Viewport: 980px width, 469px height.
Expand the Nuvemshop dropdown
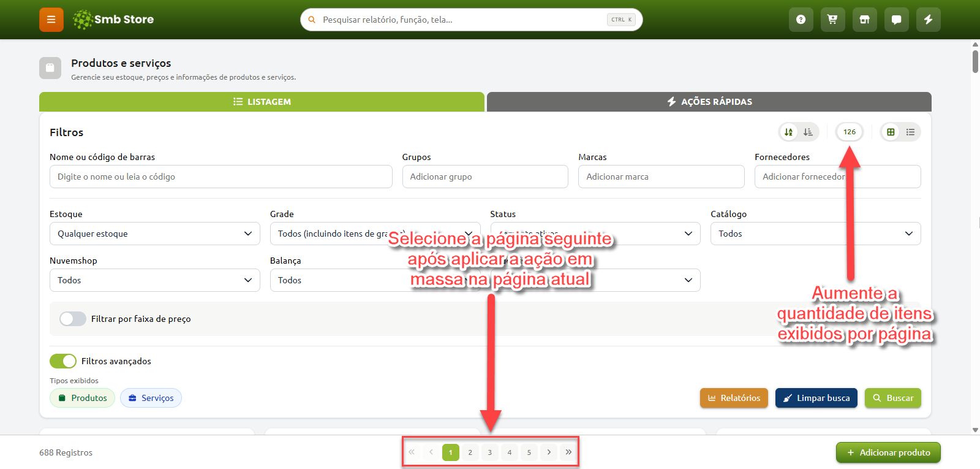(x=154, y=280)
